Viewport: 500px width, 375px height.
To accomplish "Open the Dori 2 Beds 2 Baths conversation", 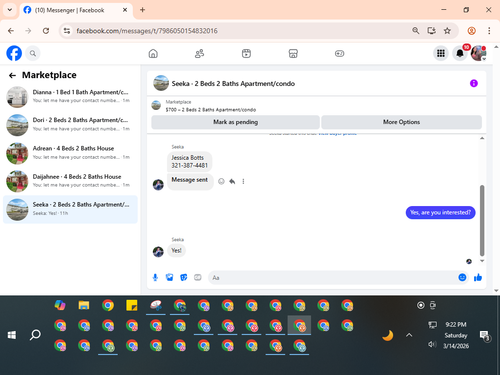I will tap(70, 125).
